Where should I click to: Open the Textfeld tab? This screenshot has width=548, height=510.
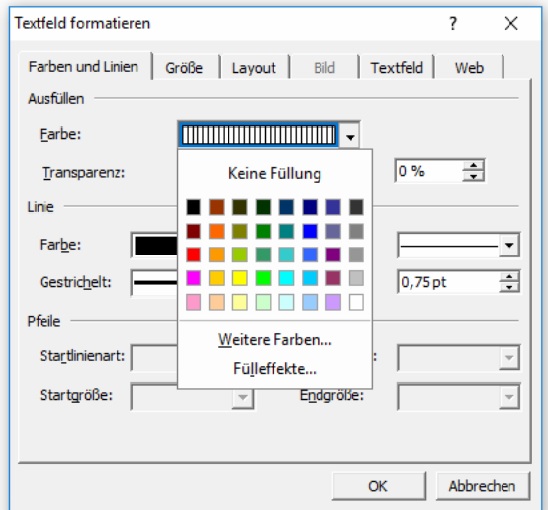click(397, 68)
